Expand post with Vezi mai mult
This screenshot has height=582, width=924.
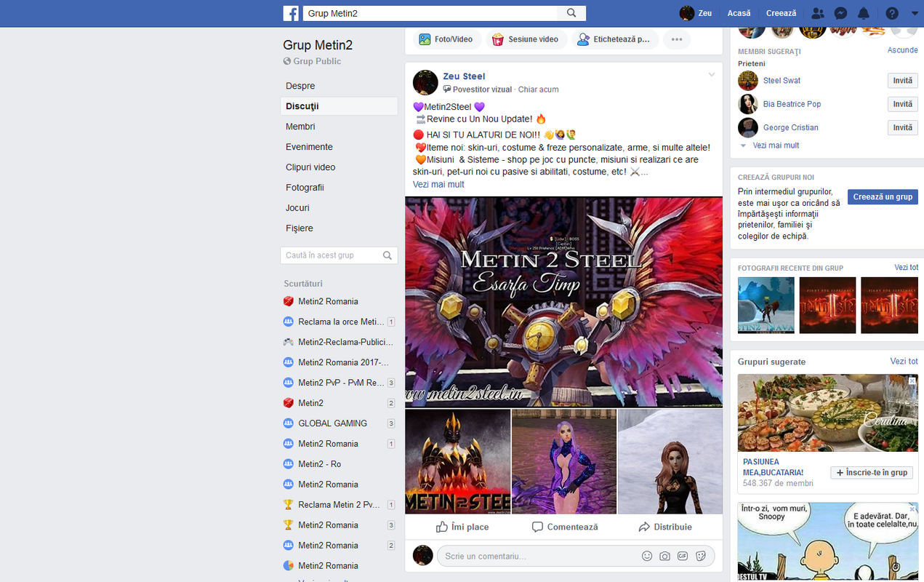(438, 185)
